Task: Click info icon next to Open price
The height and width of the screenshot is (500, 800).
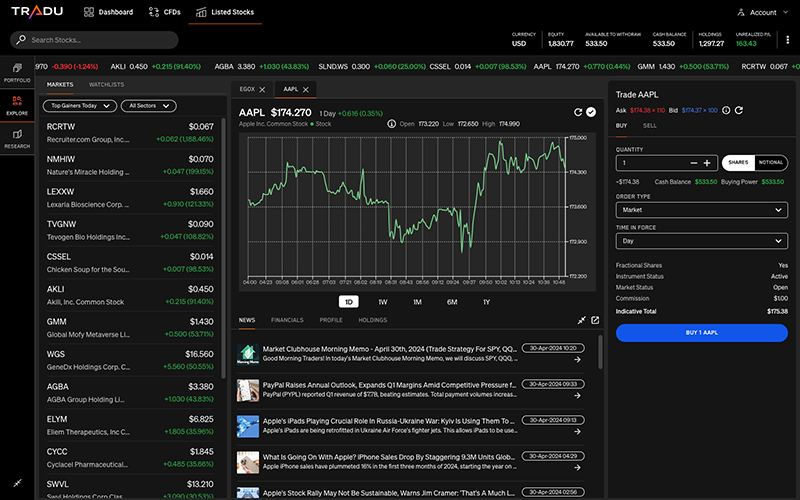Action: [391, 124]
